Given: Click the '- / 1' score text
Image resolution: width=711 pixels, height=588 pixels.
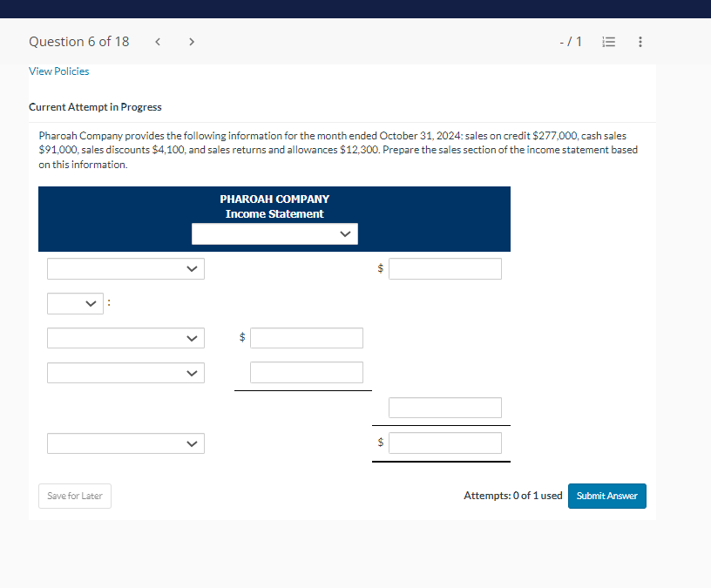Looking at the screenshot, I should point(571,42).
